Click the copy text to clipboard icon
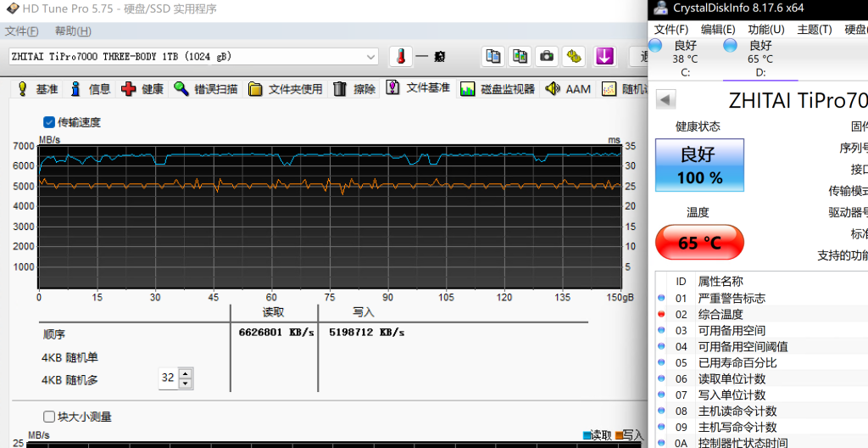 492,56
